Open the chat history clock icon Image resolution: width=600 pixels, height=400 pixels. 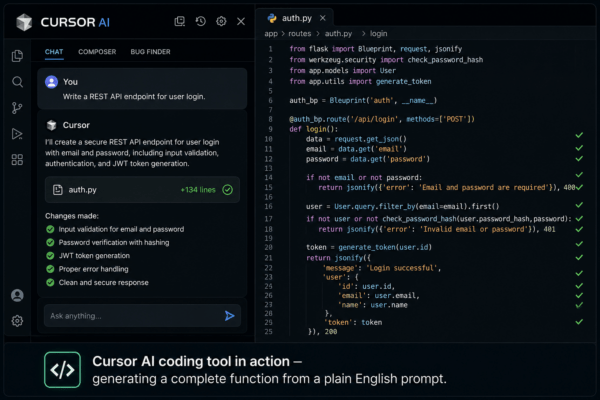click(201, 21)
